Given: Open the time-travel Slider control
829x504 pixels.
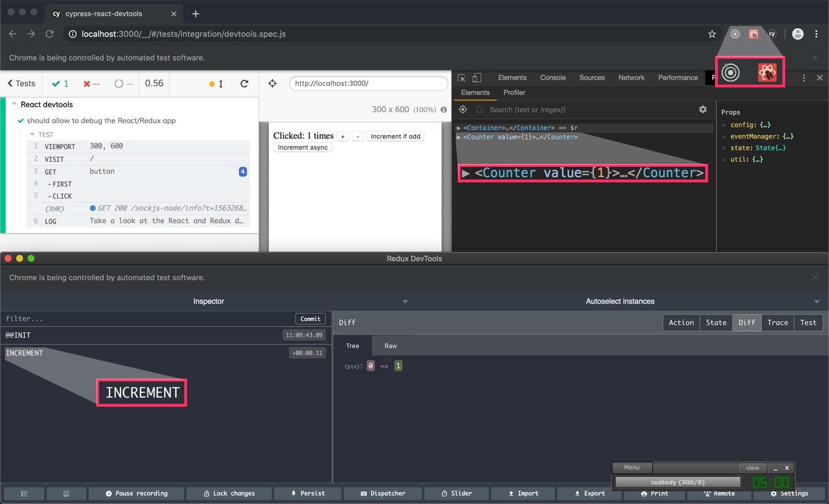Looking at the screenshot, I should tap(457, 493).
